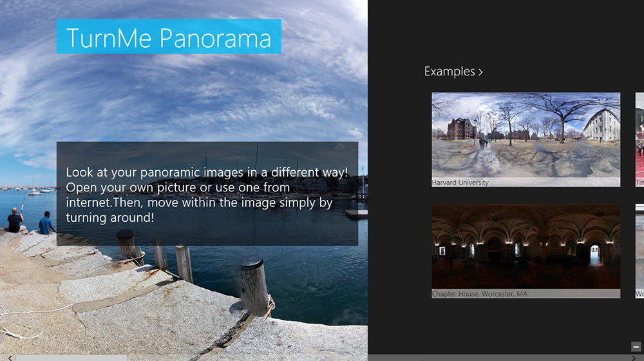Image resolution: width=644 pixels, height=361 pixels.
Task: Open the Chapter House, Worcester, MA thumbnail
Action: [x=526, y=251]
